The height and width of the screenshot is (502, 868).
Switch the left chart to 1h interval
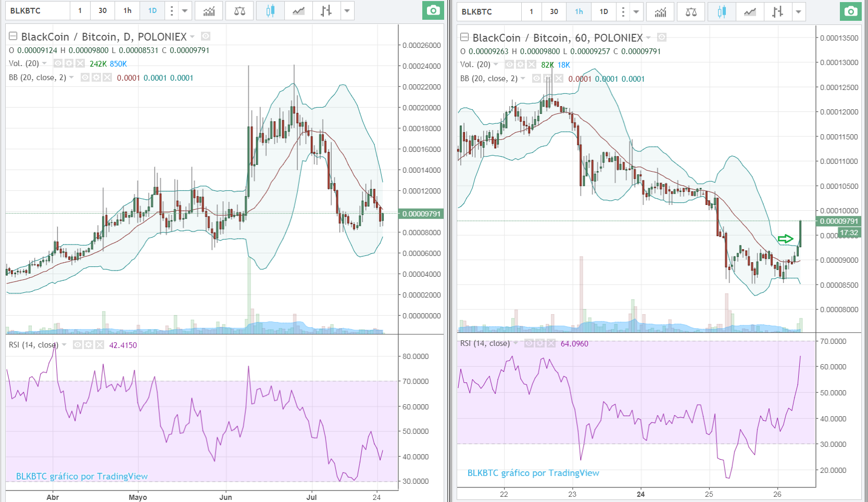click(x=127, y=10)
